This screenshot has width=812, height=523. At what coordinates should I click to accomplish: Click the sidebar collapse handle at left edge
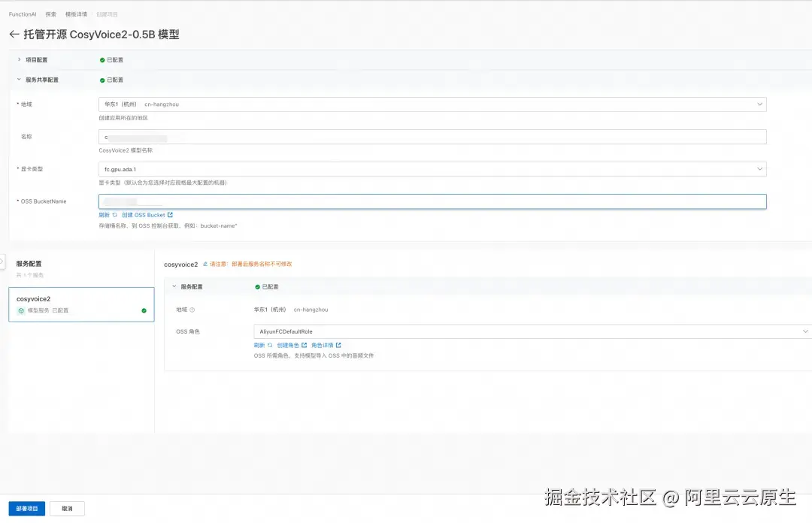pos(2,261)
